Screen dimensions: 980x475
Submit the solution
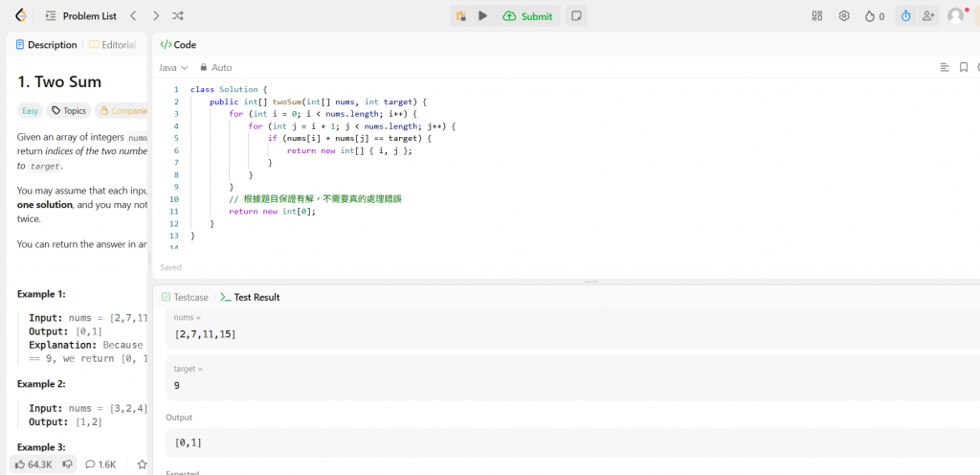click(x=527, y=16)
